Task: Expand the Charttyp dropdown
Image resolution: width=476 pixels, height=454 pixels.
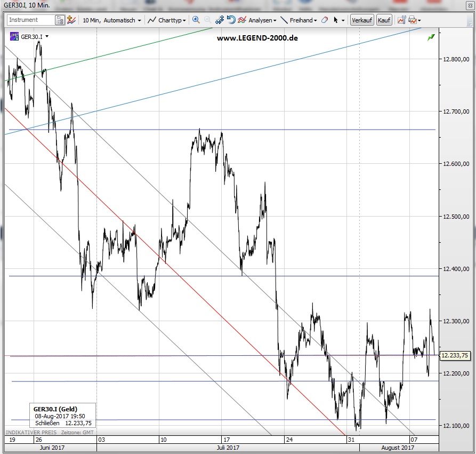Action: point(184,21)
